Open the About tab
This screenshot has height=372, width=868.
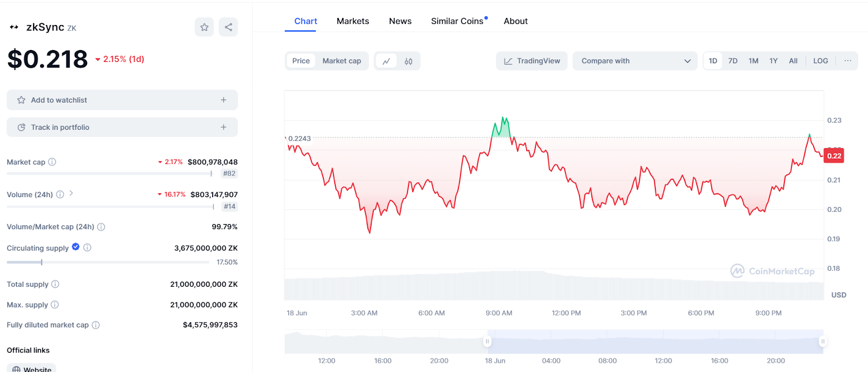(516, 21)
